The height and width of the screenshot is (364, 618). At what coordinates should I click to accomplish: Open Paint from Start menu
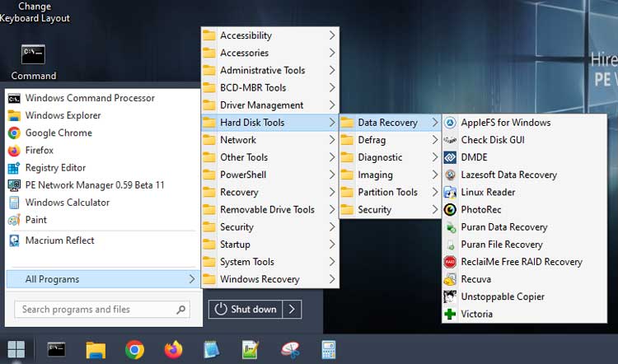point(102,219)
